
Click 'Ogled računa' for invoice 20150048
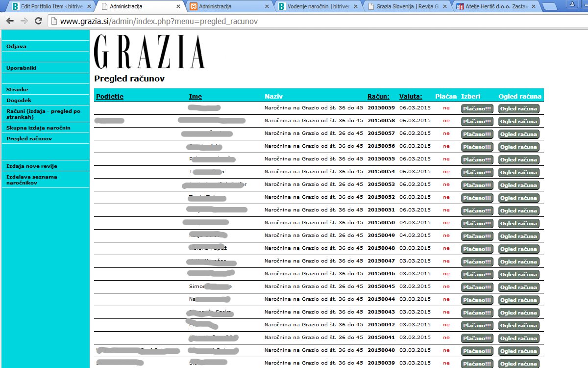pyautogui.click(x=519, y=249)
